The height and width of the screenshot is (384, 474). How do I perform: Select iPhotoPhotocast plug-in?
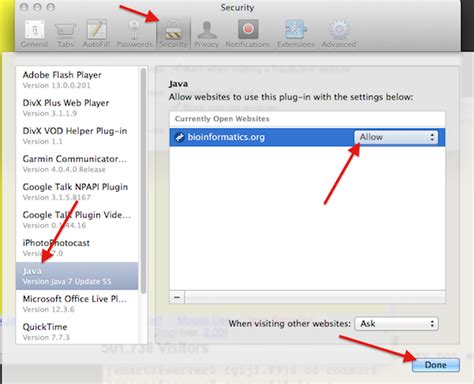pyautogui.click(x=77, y=248)
